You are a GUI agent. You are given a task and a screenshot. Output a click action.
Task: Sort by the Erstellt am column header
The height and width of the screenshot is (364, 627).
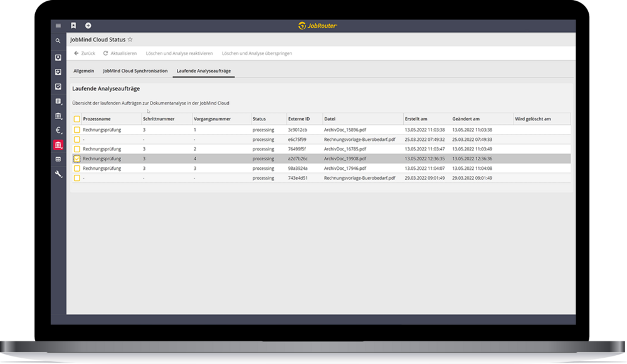coord(416,119)
